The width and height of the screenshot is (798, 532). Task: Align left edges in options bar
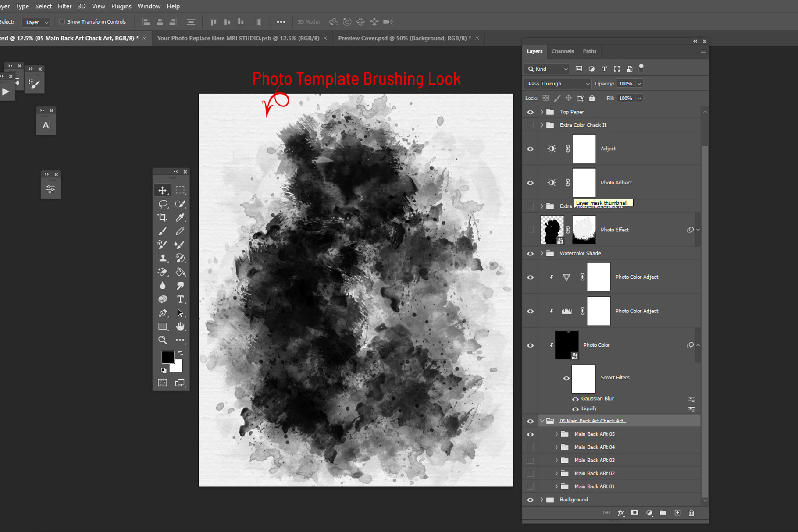(146, 22)
